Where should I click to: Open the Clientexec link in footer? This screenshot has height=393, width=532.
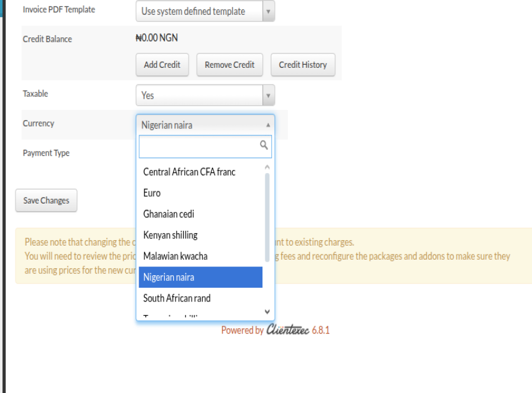[287, 330]
